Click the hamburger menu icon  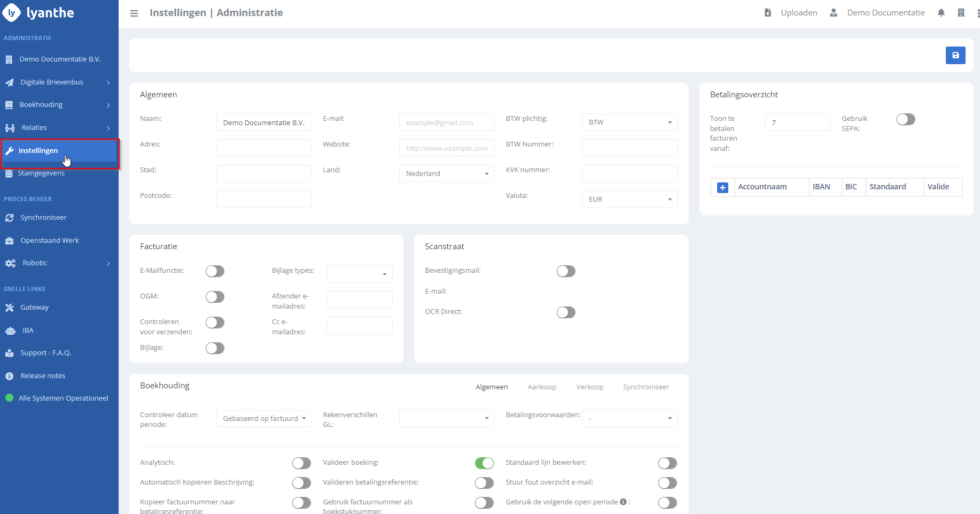coord(134,13)
